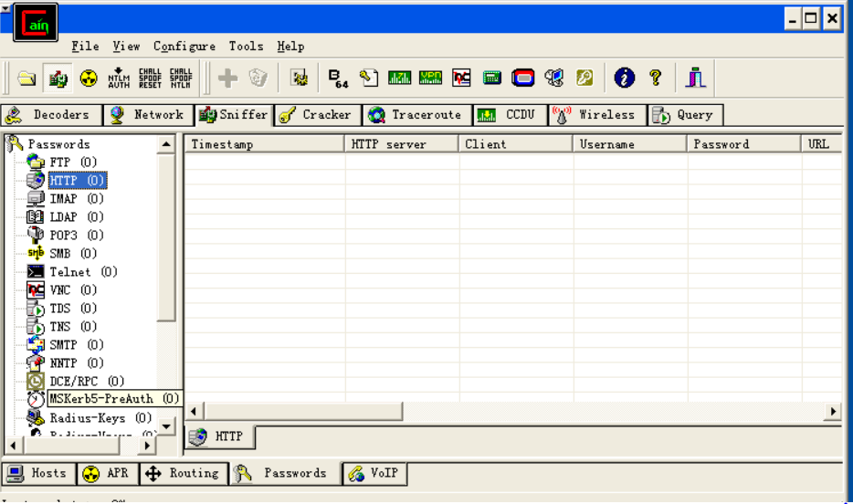The height and width of the screenshot is (504, 853).
Task: Open the Traceroute tab
Action: [417, 115]
